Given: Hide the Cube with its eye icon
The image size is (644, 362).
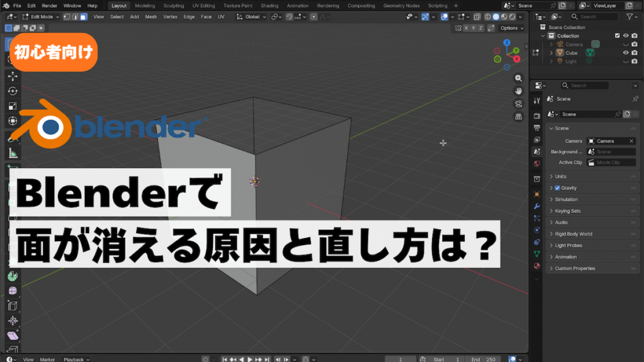Looking at the screenshot, I should tap(626, 53).
